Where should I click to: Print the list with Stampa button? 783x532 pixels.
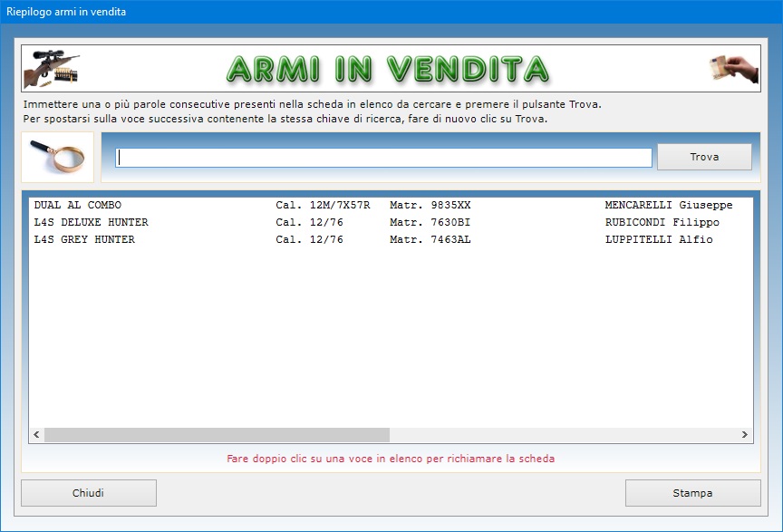coord(692,493)
